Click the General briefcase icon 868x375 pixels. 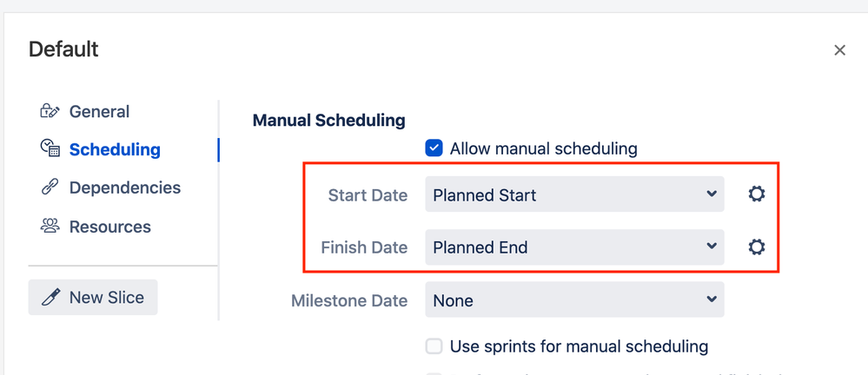(50, 111)
